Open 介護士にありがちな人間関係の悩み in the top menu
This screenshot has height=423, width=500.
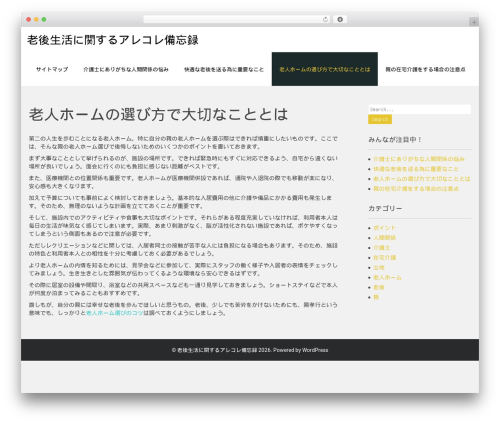point(126,69)
